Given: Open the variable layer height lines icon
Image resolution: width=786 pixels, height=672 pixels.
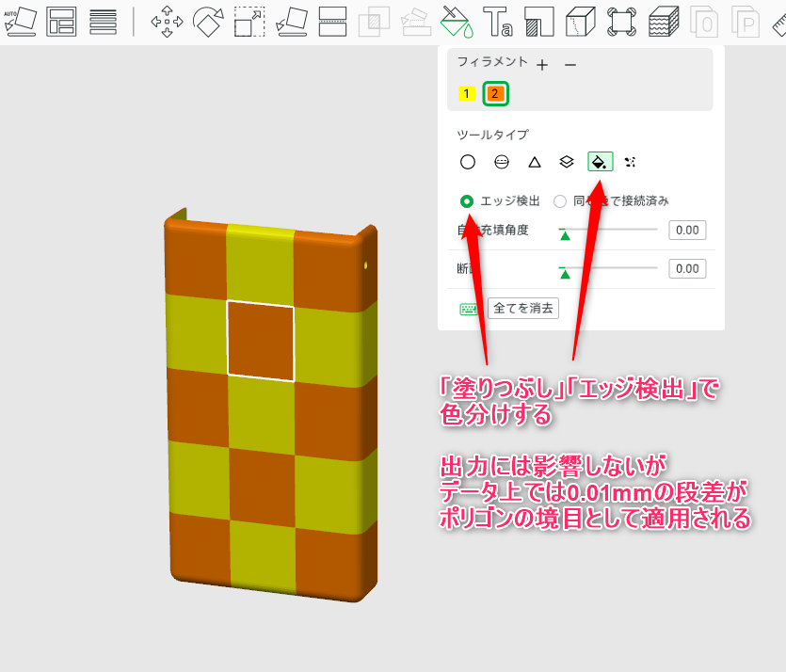Looking at the screenshot, I should pyautogui.click(x=103, y=22).
